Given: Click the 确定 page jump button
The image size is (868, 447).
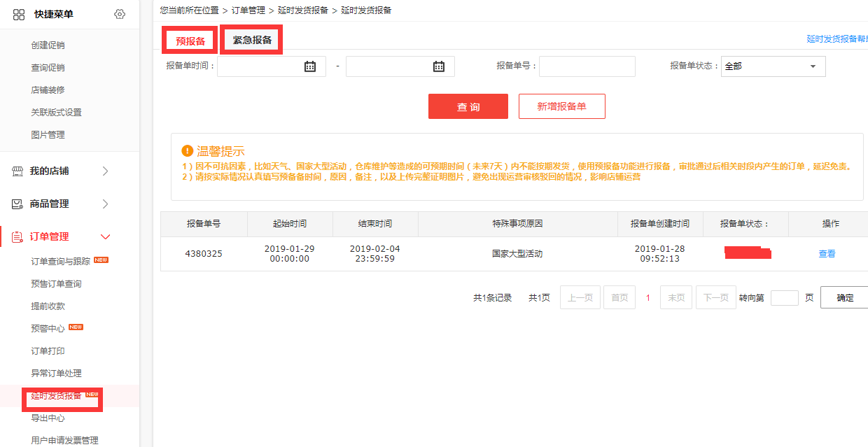Looking at the screenshot, I should (x=845, y=297).
